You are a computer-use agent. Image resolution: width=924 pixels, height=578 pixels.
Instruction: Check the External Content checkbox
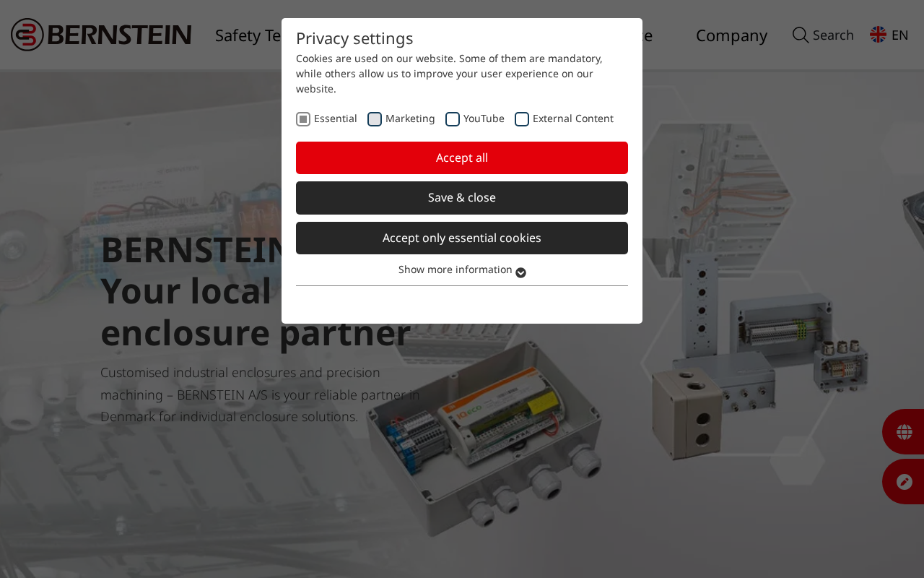click(x=522, y=119)
